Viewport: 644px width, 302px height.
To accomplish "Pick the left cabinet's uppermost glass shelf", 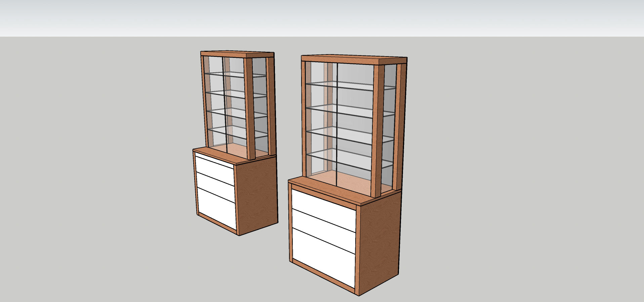I will (x=235, y=75).
